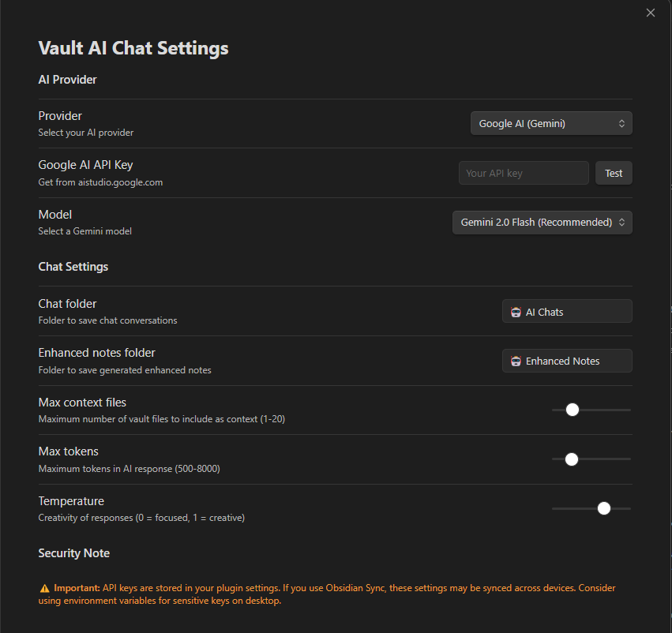Close the Vault AI Chat Settings dialog
The height and width of the screenshot is (633, 672).
pos(651,13)
